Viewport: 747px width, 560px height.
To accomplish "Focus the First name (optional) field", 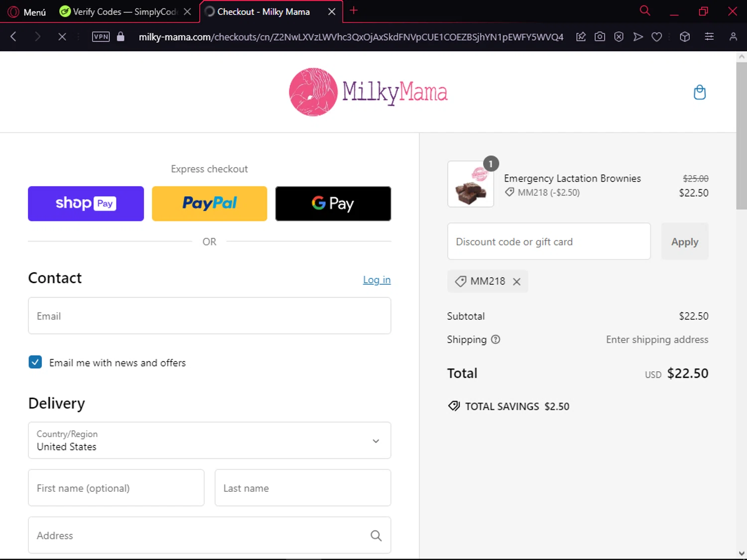I will 116,488.
